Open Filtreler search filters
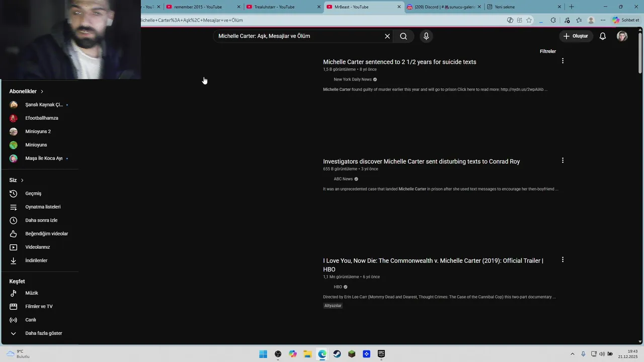 (547, 51)
